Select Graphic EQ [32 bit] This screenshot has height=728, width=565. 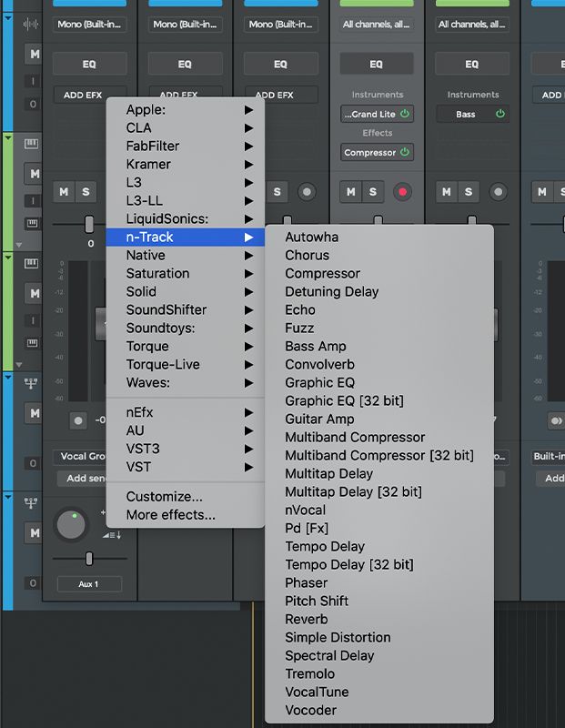[x=378, y=400]
